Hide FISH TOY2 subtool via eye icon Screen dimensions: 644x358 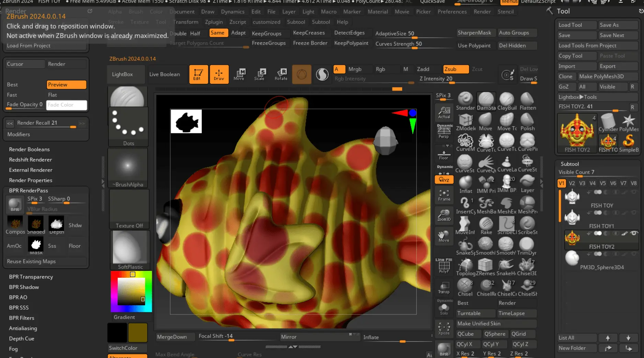[634, 233]
